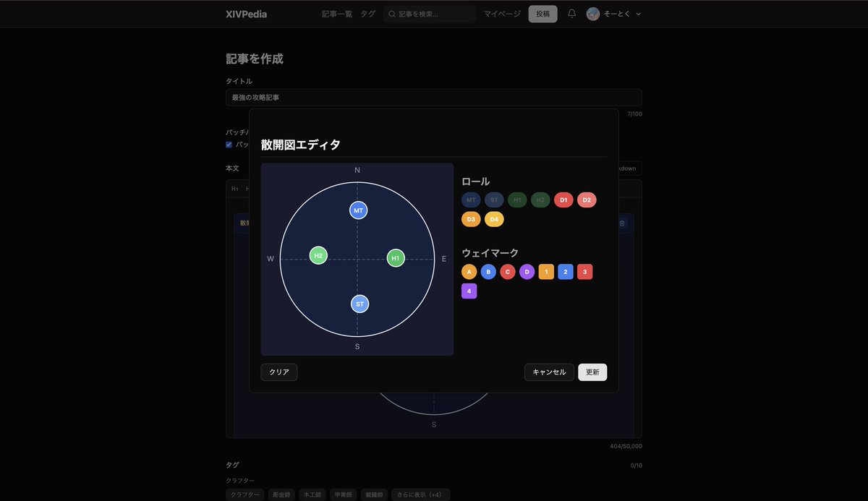Image resolution: width=868 pixels, height=501 pixels.
Task: Select the クラフター tag chip
Action: pos(244,494)
